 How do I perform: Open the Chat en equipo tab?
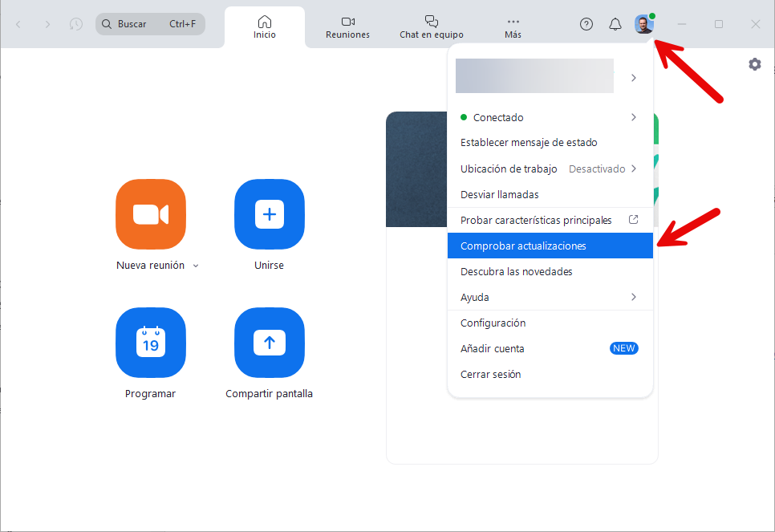(x=431, y=27)
